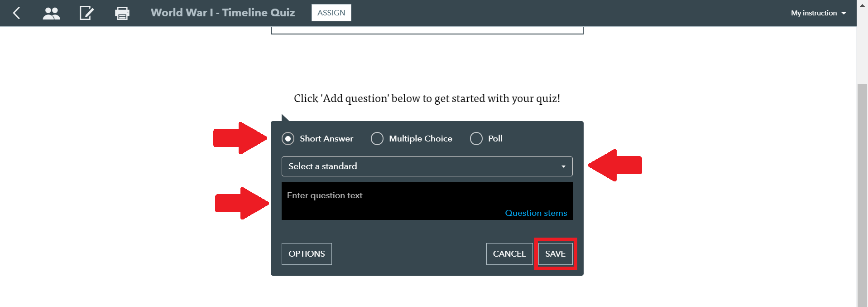The height and width of the screenshot is (307, 868).
Task: Open Question stems link
Action: pyautogui.click(x=536, y=213)
